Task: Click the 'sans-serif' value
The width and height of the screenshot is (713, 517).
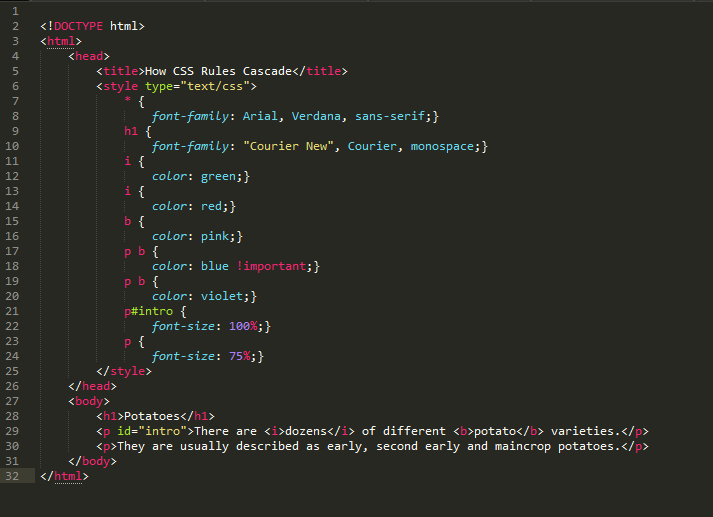Action: [x=390, y=116]
